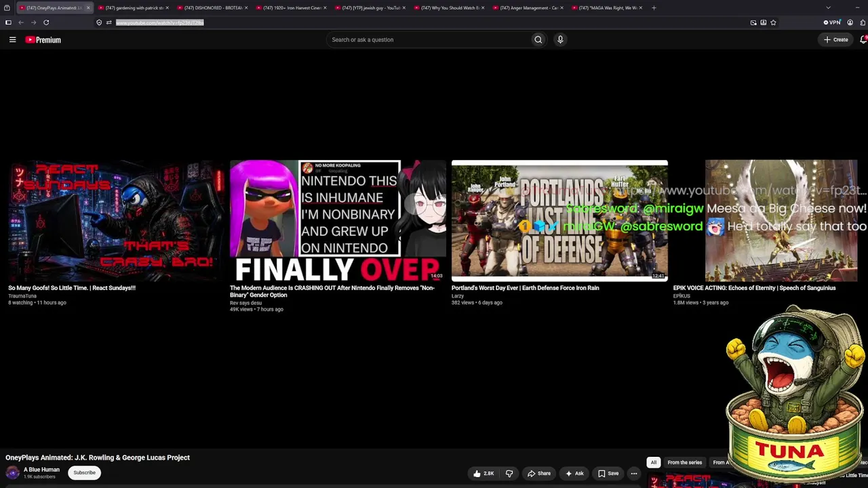868x488 pixels.
Task: Open Echoes of Eternity video thumbnail
Action: point(781,221)
